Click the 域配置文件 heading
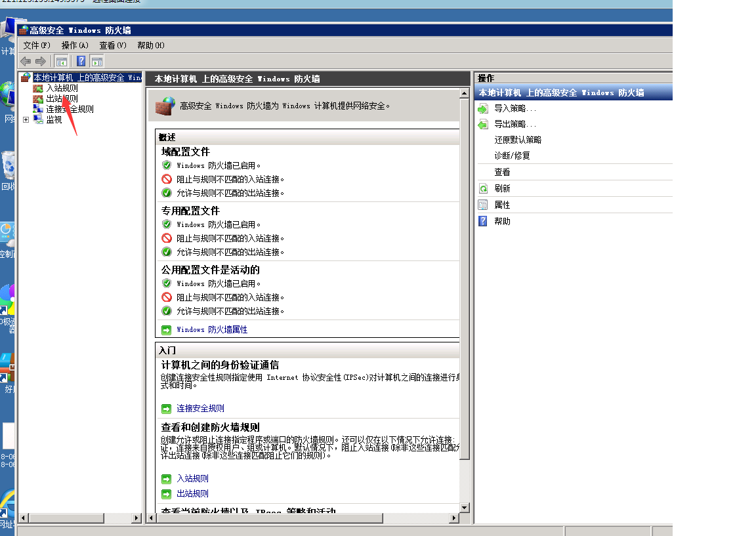756x536 pixels. click(186, 152)
